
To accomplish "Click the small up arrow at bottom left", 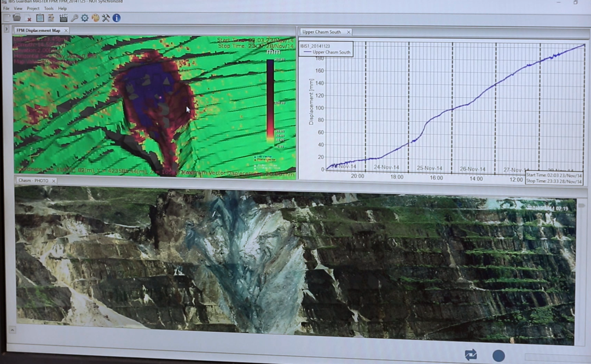I will coord(12,330).
